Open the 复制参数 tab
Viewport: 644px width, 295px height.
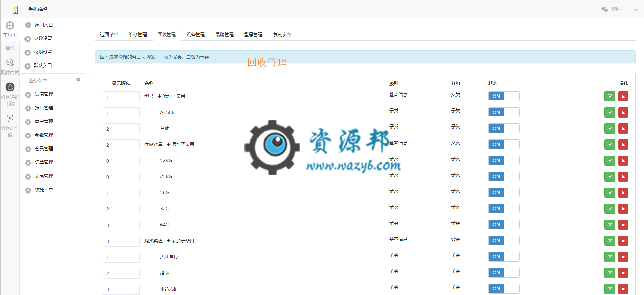coord(282,35)
